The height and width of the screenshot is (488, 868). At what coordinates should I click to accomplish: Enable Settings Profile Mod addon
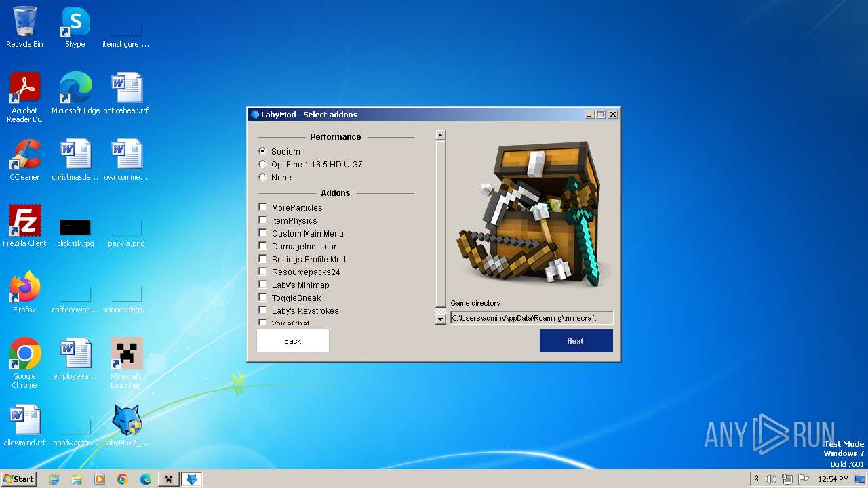coord(263,259)
